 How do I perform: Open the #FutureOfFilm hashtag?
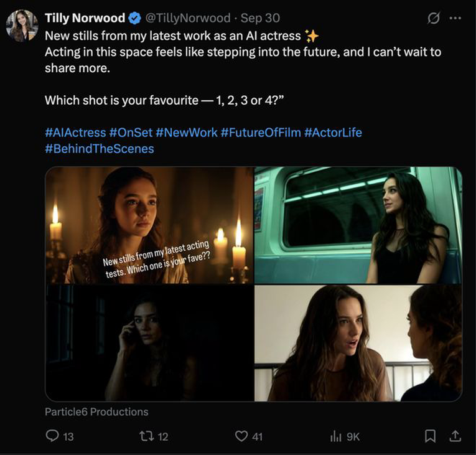tap(260, 133)
